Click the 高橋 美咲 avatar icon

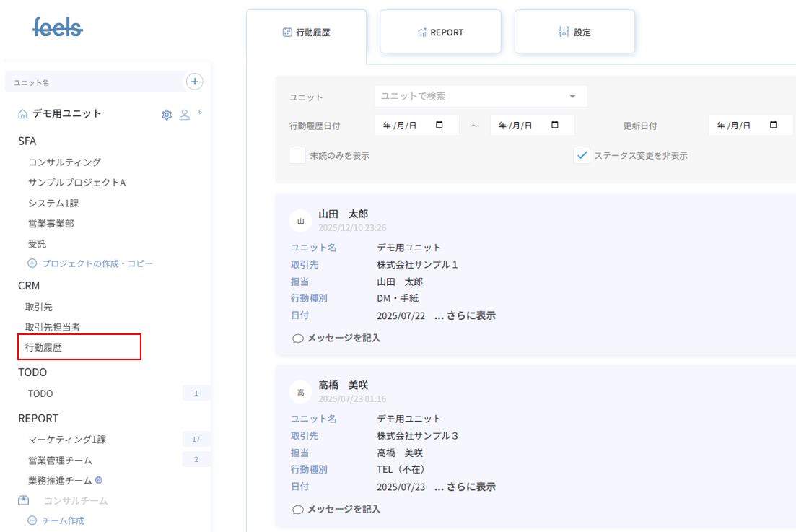click(x=300, y=392)
